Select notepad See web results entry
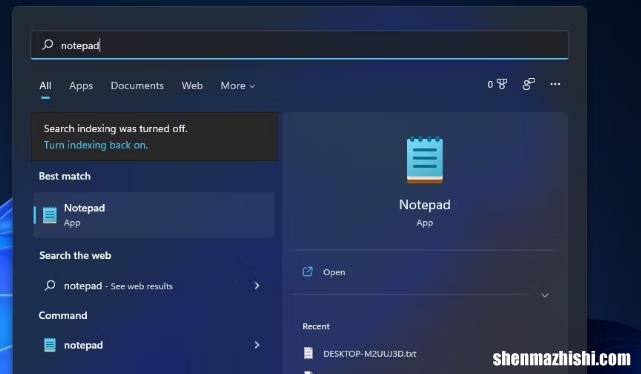This screenshot has height=374, width=641. point(154,286)
